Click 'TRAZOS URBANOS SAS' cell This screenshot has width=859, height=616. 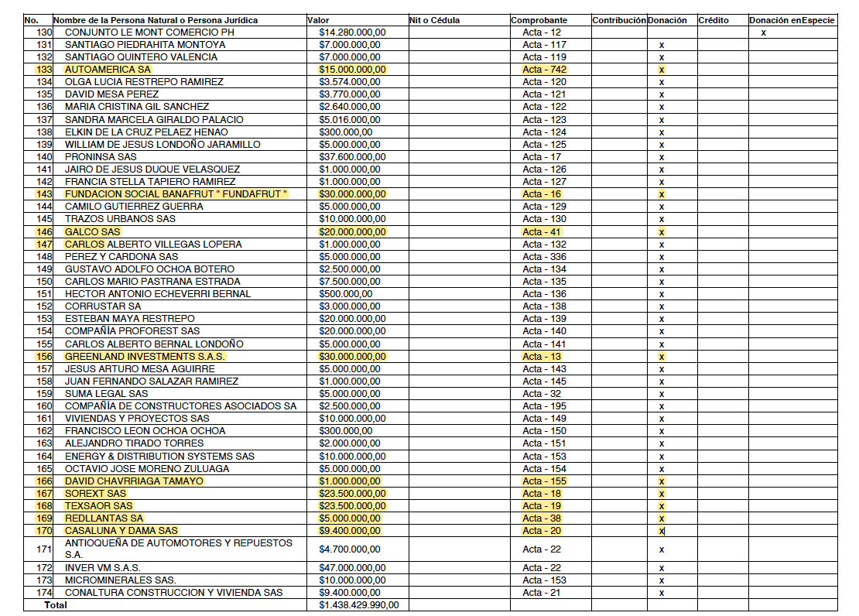point(120,219)
